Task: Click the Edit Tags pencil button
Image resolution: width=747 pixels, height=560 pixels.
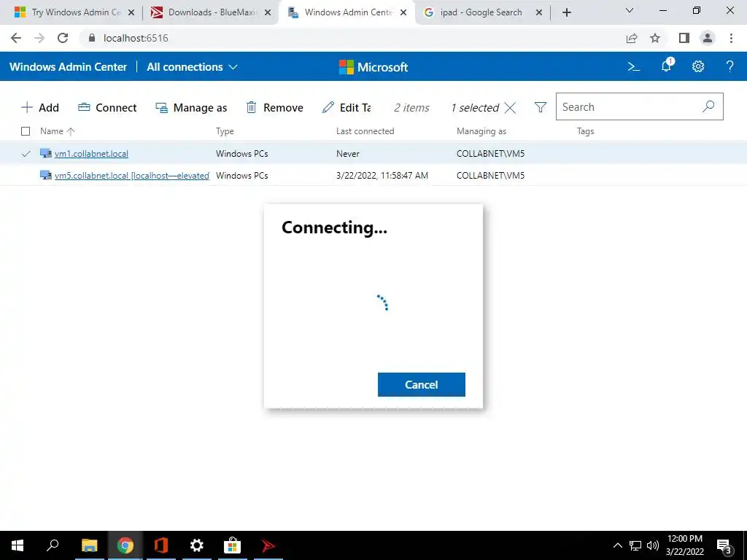Action: click(347, 108)
